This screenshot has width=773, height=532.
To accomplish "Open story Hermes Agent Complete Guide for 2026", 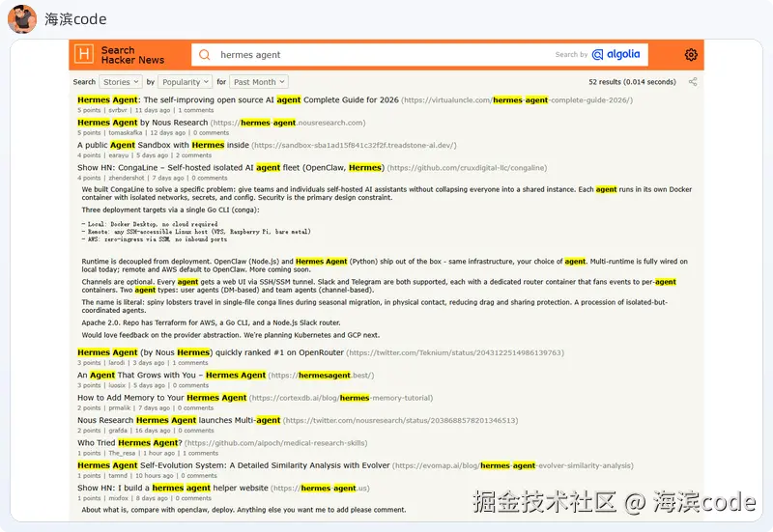I will 238,99.
